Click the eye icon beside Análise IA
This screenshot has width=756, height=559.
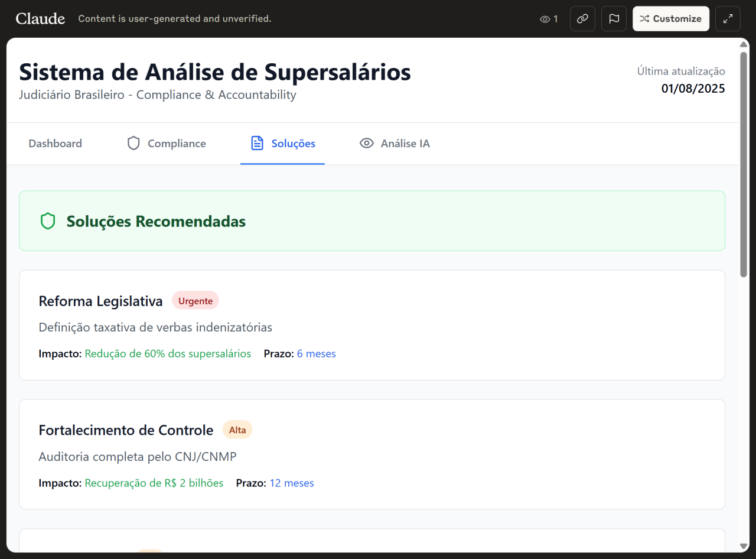367,144
